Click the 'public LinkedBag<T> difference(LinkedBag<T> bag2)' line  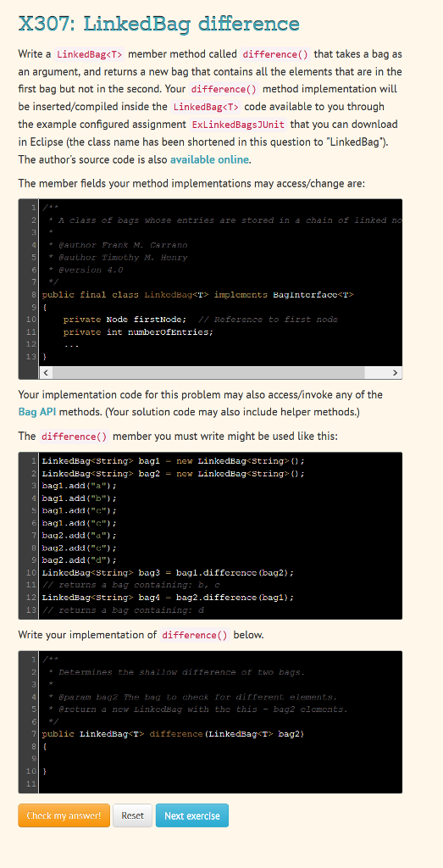click(173, 734)
